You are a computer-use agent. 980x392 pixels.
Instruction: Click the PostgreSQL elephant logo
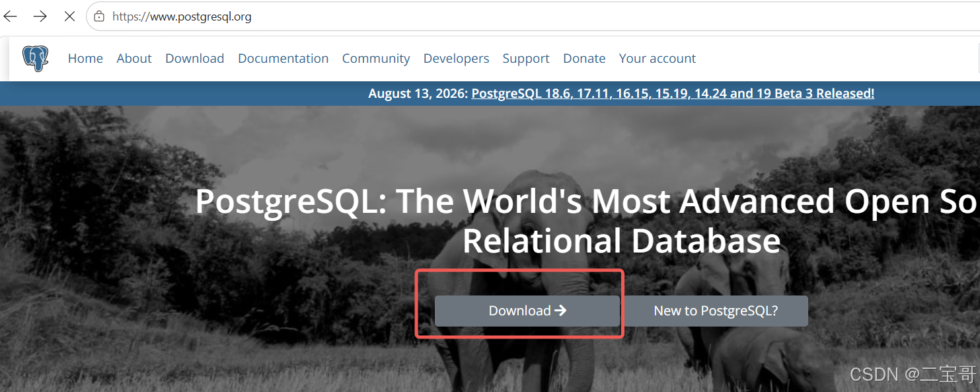[x=36, y=58]
